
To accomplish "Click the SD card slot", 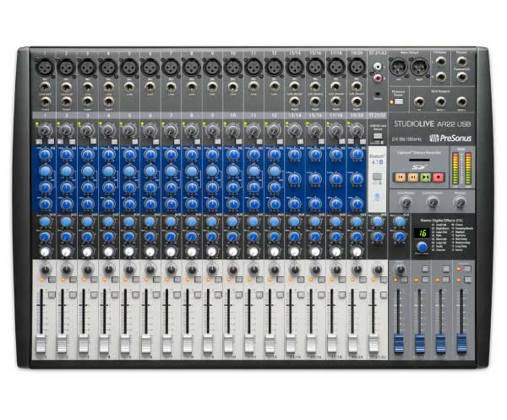I will pyautogui.click(x=419, y=160).
